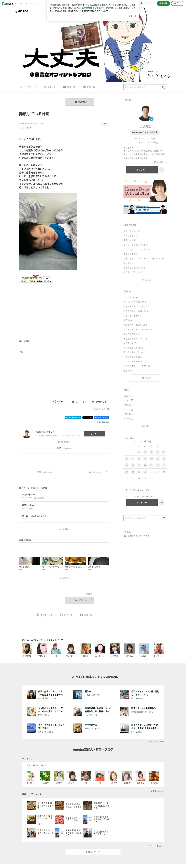
Task: Open the Ameba利用規約 link in cookie notice
Action: (84, 8)
